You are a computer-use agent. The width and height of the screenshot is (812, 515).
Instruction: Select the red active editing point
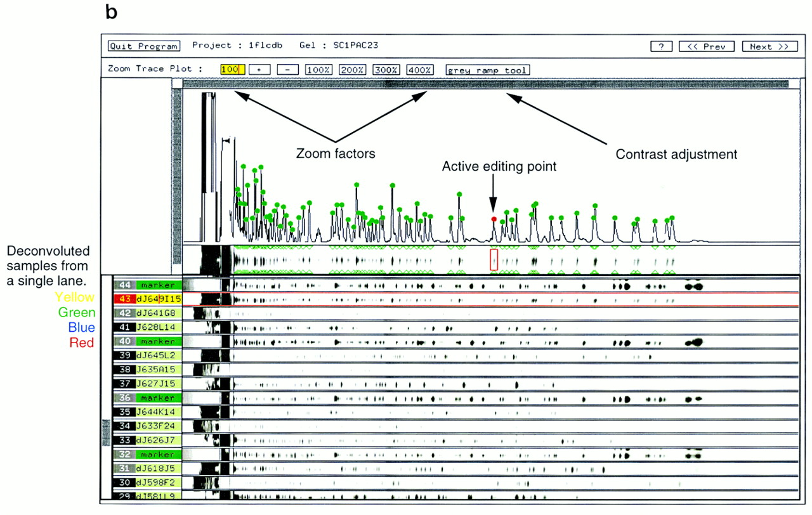[x=494, y=219]
